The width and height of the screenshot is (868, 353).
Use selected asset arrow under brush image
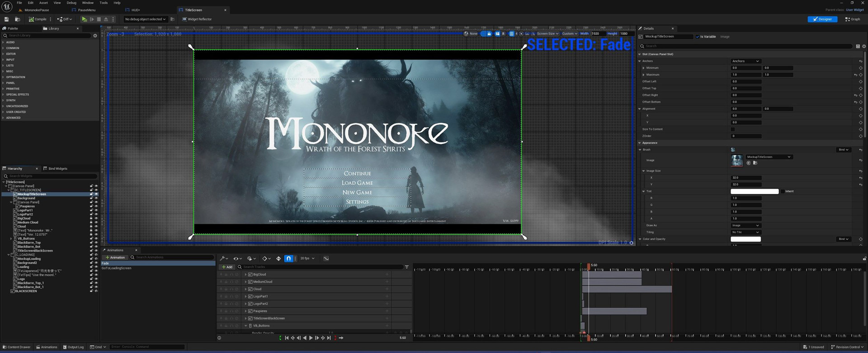coord(749,163)
